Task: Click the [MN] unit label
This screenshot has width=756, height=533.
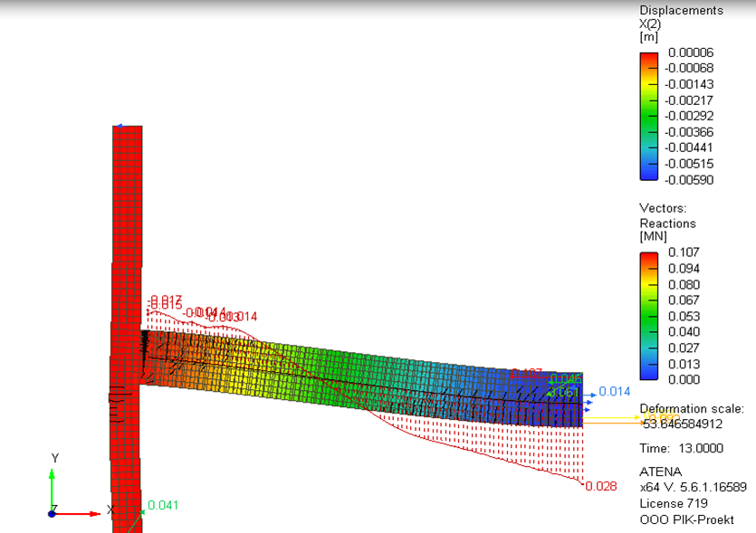Action: [653, 236]
